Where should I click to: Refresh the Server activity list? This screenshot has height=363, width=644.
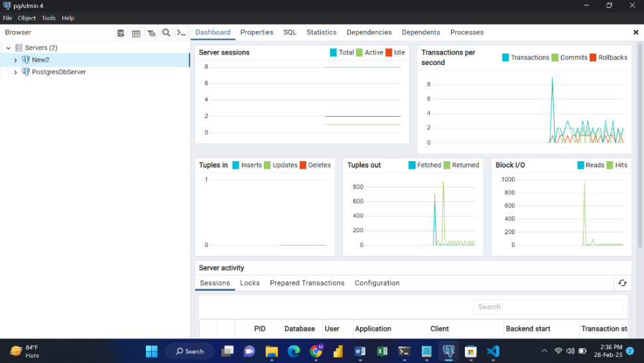point(622,283)
